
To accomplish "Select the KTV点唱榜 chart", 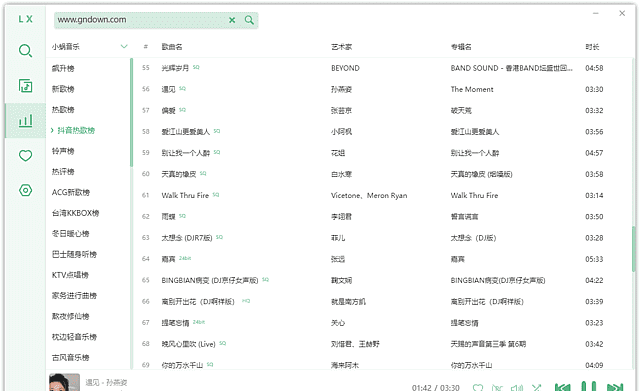I will [x=70, y=275].
